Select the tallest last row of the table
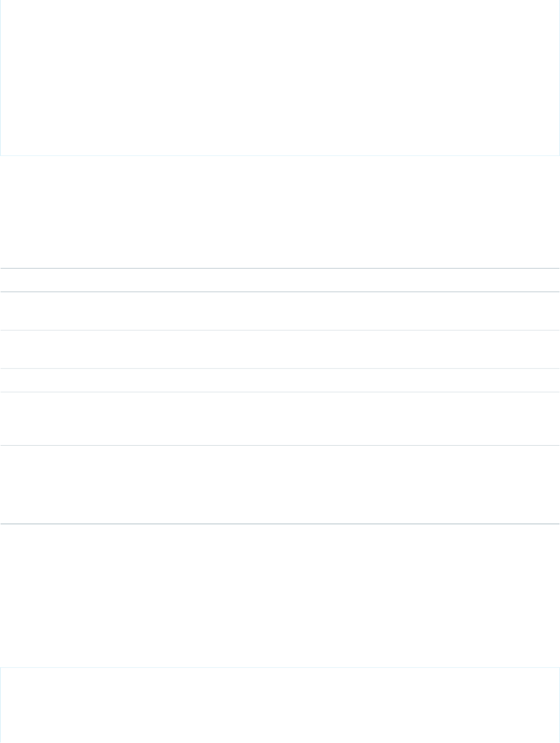 (x=280, y=485)
